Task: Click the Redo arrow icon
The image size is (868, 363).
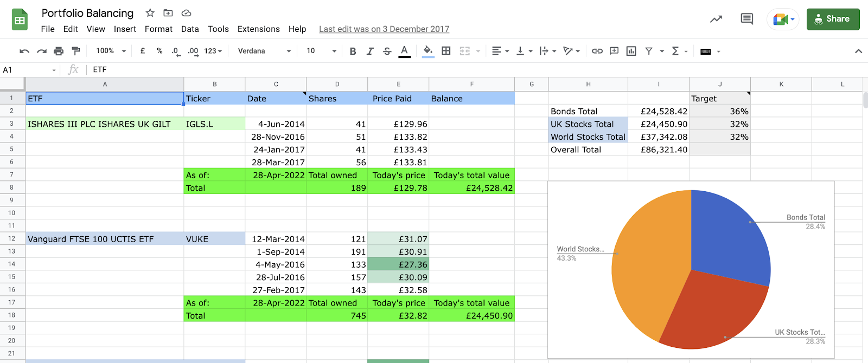Action: click(x=42, y=51)
